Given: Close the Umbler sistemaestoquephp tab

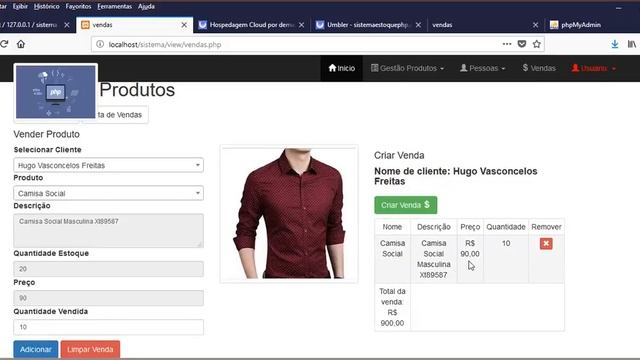Looking at the screenshot, I should click(x=418, y=25).
